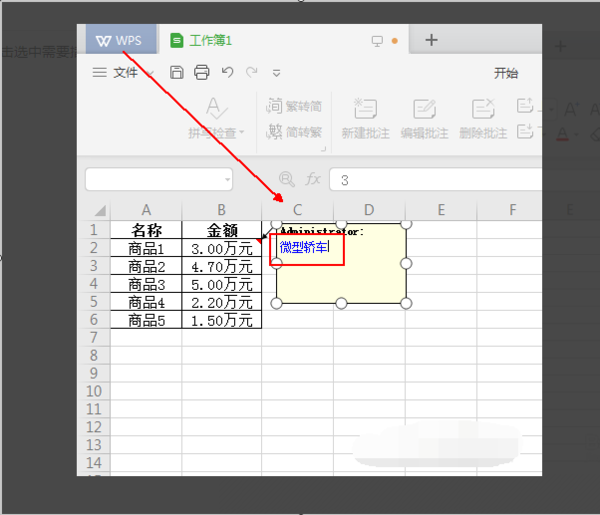Select column A header
Screen dimensions: 600x515
point(146,210)
